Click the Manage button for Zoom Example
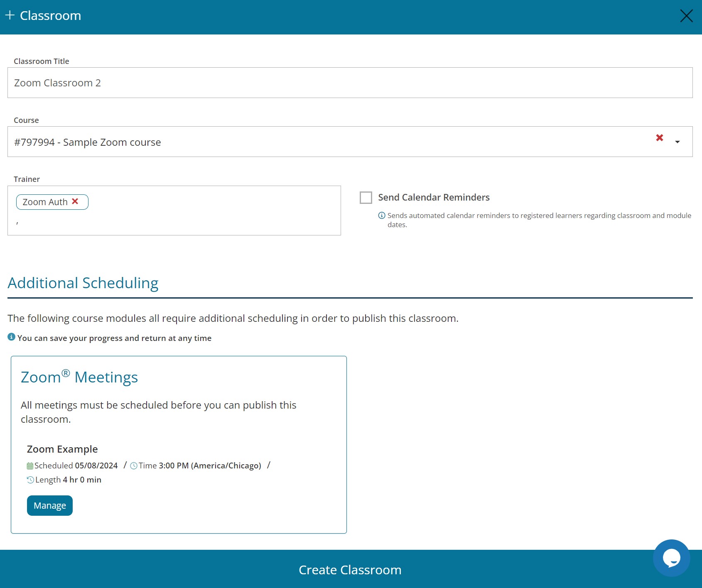Image resolution: width=702 pixels, height=588 pixels. [50, 505]
